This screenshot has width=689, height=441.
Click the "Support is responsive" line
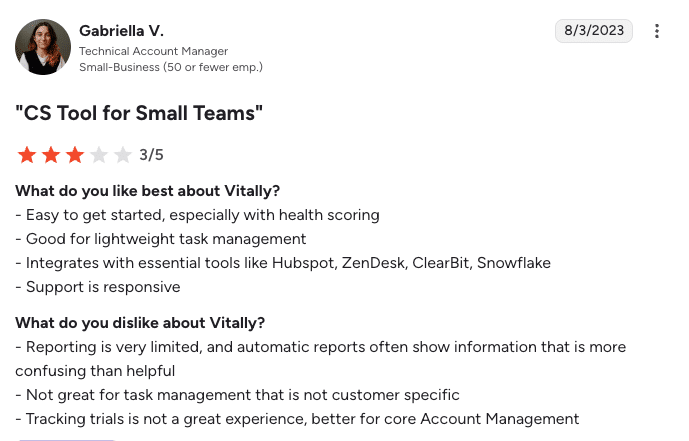point(98,287)
